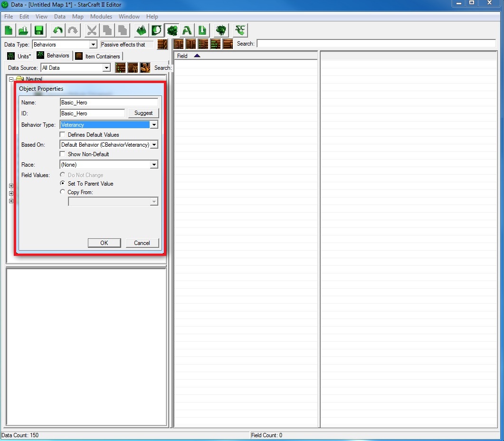Open the Edit menu

(24, 17)
